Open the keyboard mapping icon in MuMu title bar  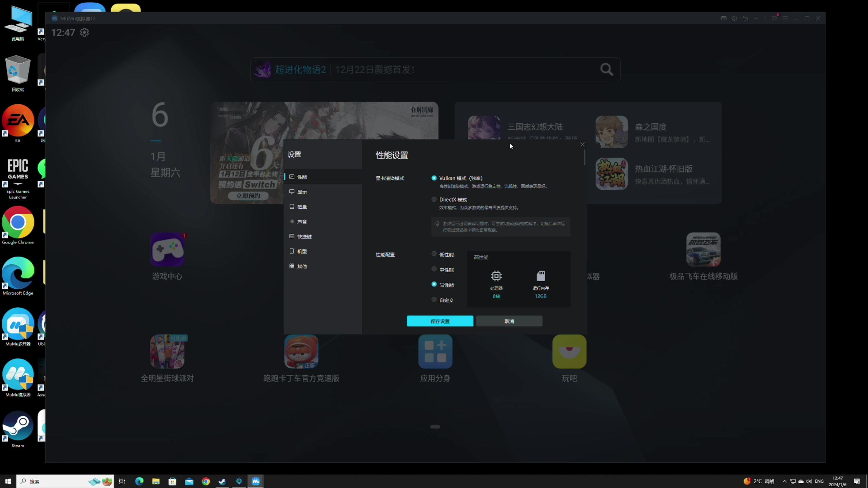[724, 18]
